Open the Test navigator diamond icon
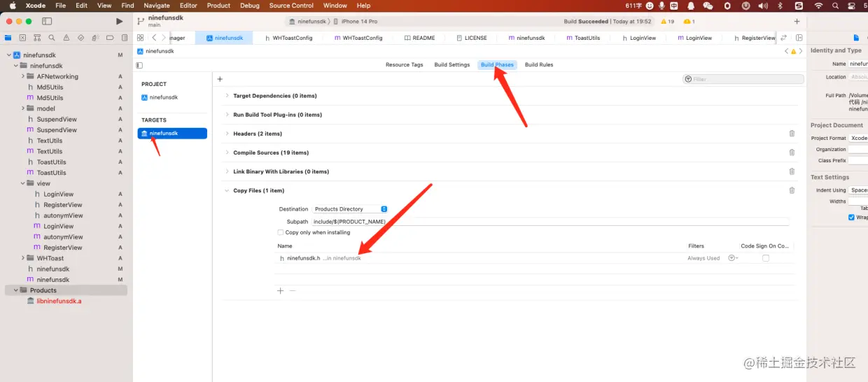The height and width of the screenshot is (382, 868). click(80, 38)
